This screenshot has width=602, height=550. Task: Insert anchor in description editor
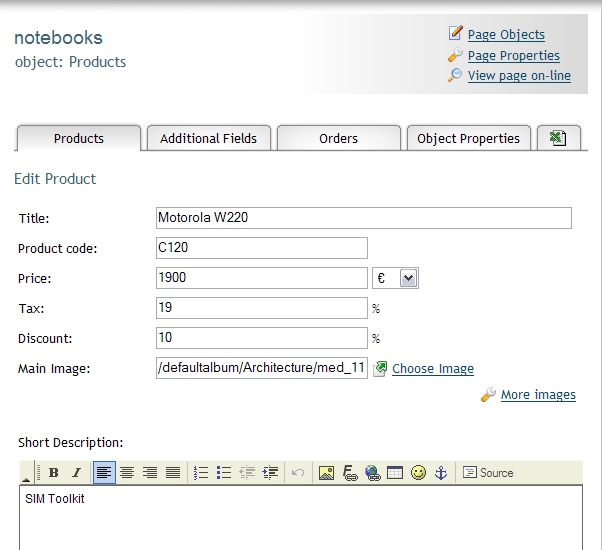point(441,472)
